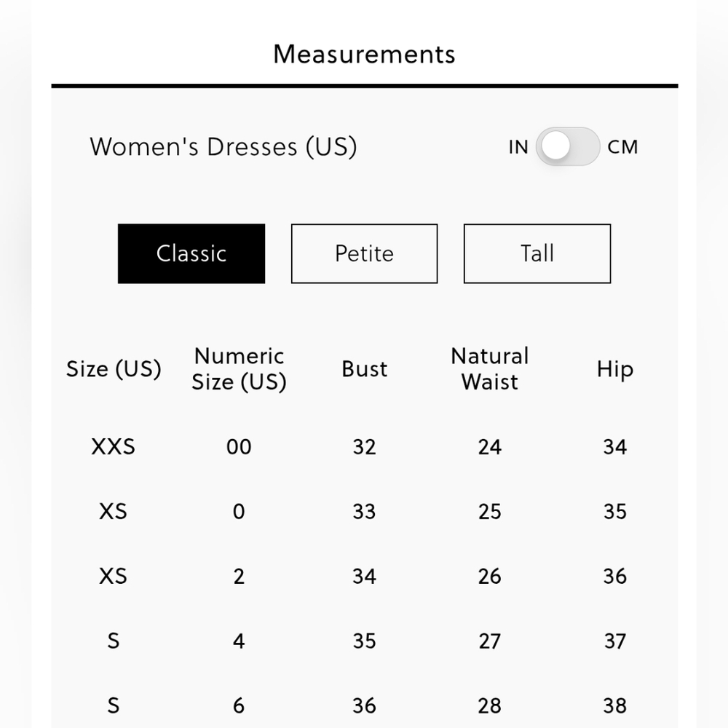Screen dimensions: 728x728
Task: Click the Natural Waist column header
Action: 490,369
